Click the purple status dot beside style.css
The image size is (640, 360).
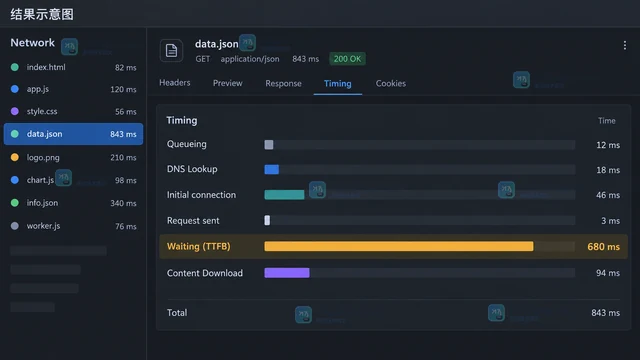[15, 111]
